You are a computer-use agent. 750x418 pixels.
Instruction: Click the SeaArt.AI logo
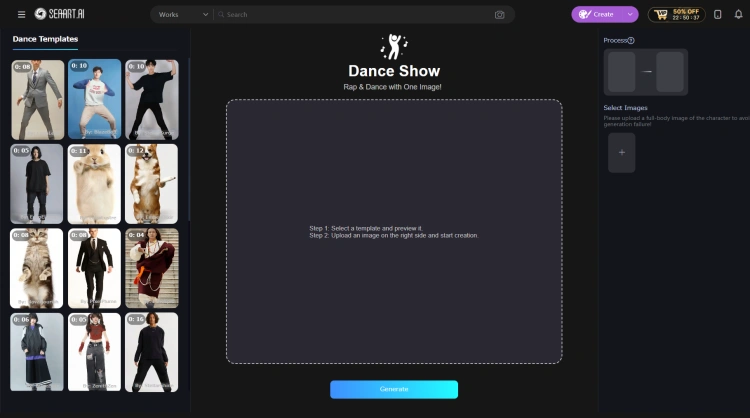tap(59, 14)
